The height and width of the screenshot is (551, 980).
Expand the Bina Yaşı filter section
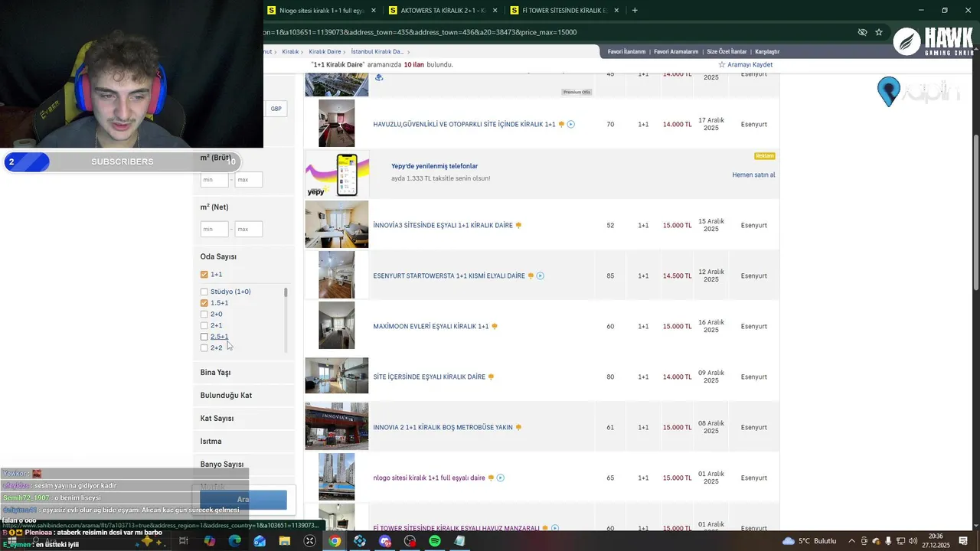tap(243, 373)
